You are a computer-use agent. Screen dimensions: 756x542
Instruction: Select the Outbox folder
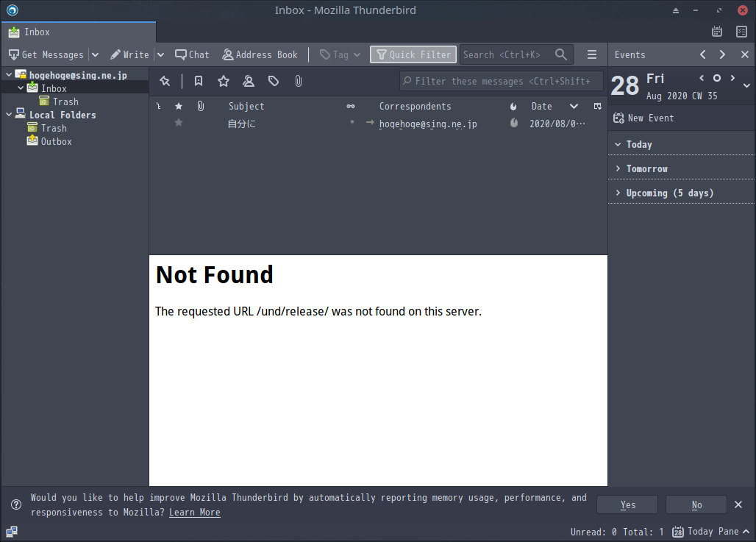pyautogui.click(x=56, y=141)
